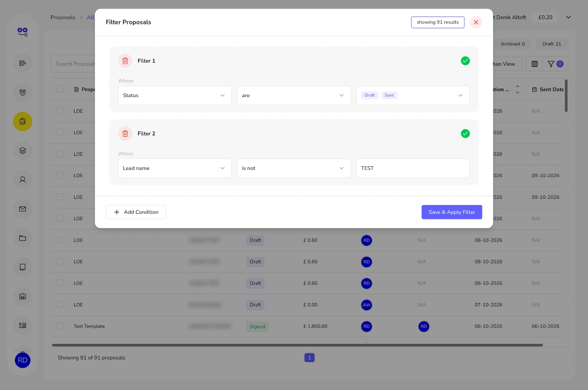
Task: Click the RD profile avatar in the sidebar
Action: coord(23,360)
